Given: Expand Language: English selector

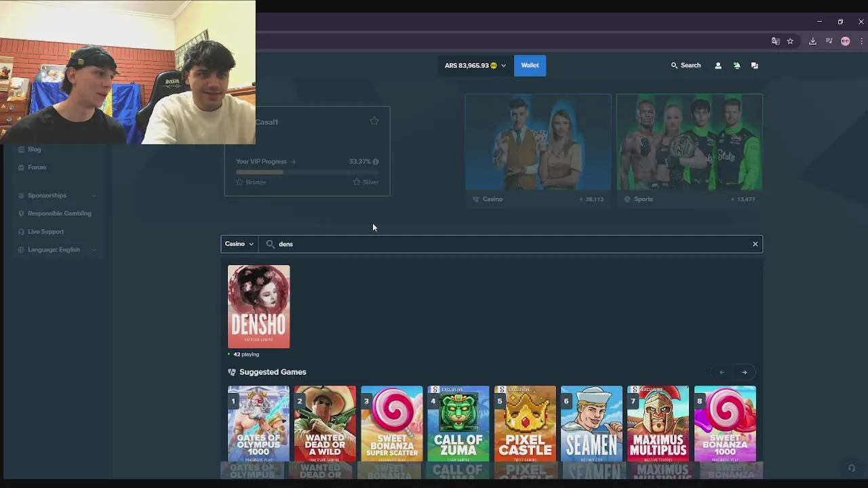Looking at the screenshot, I should pos(58,249).
